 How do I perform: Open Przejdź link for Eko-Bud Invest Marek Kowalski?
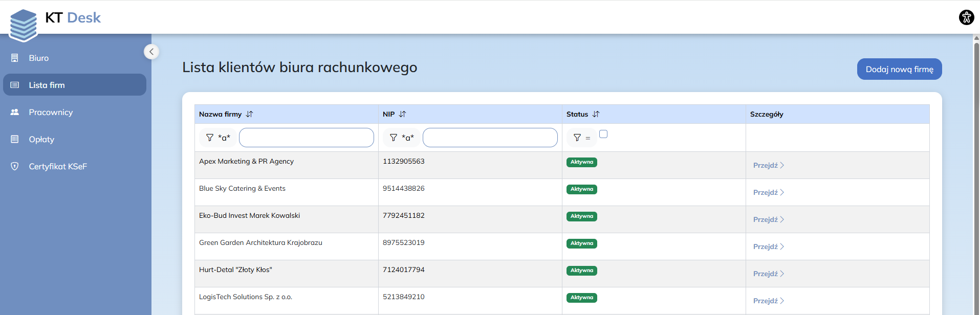(768, 219)
